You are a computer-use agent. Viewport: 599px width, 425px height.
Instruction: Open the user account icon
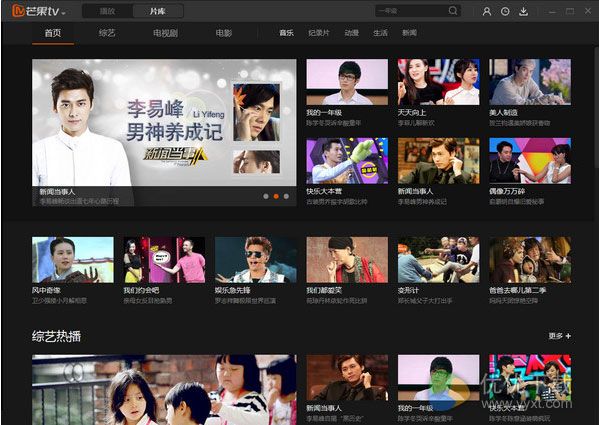487,11
